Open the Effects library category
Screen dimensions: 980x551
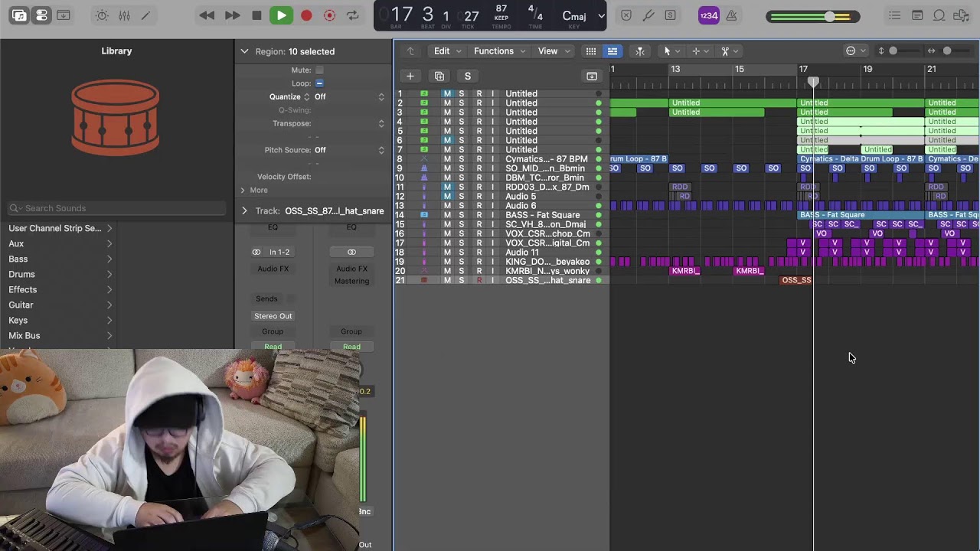coord(60,290)
